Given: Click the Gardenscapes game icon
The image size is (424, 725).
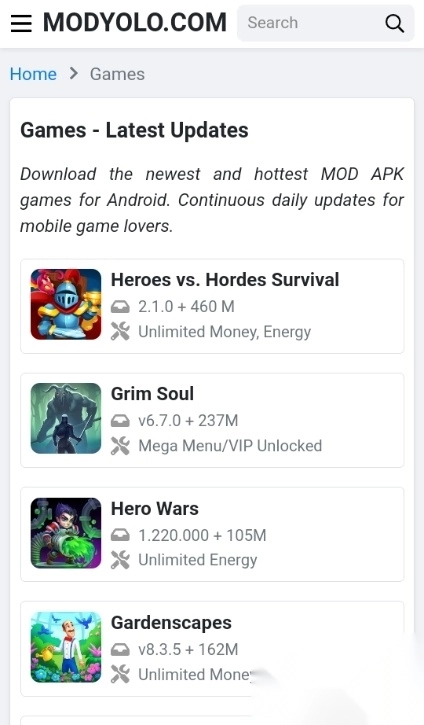Looking at the screenshot, I should (66, 647).
